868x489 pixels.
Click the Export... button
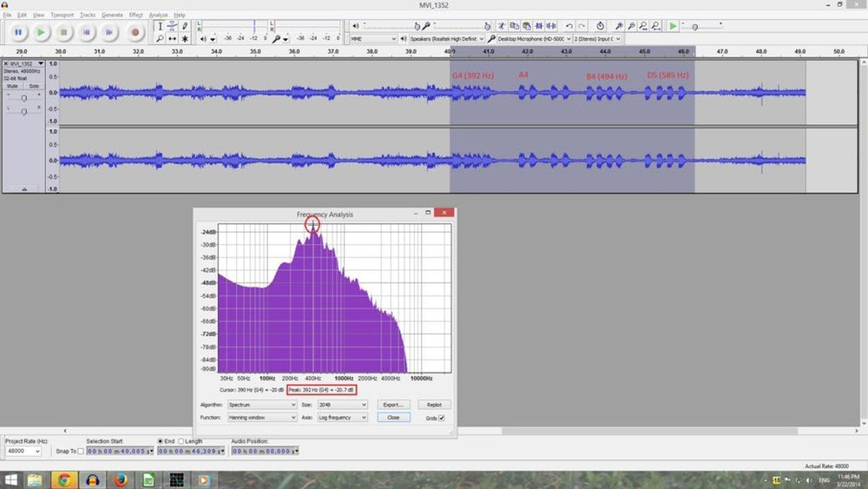[x=393, y=405]
